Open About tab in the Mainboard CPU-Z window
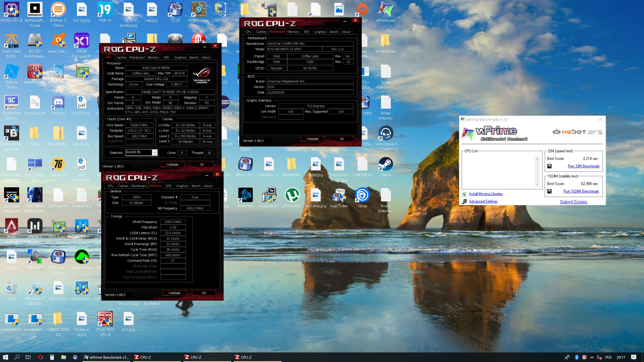Screen dimensions: 644x362 [346, 32]
